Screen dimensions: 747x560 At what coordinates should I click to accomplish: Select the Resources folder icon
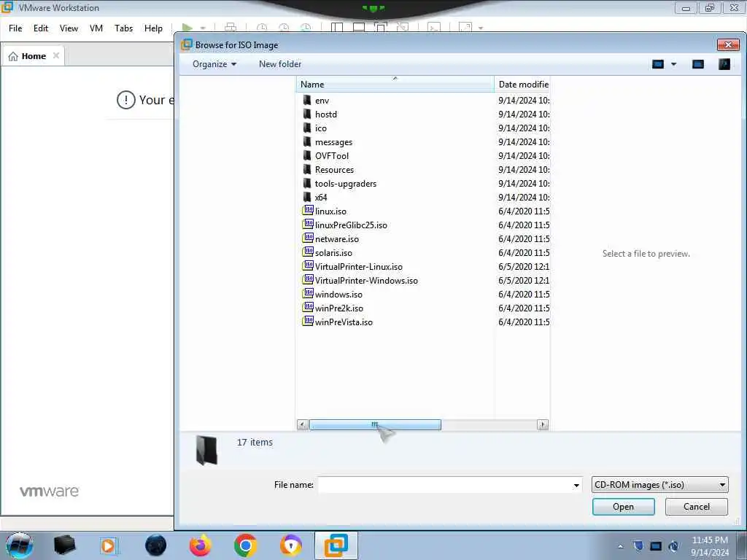pyautogui.click(x=307, y=169)
